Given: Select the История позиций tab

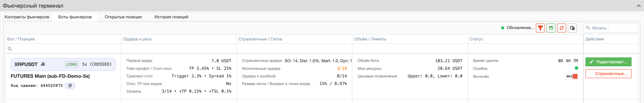Looking at the screenshot, I should (171, 17).
